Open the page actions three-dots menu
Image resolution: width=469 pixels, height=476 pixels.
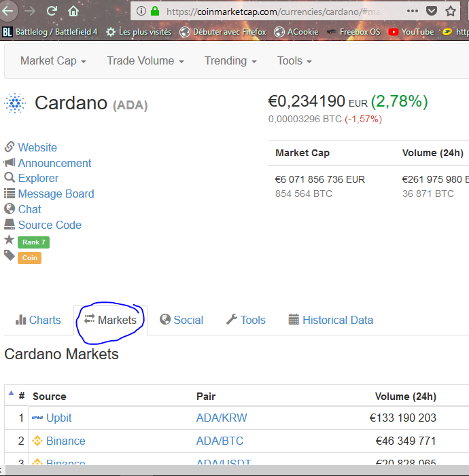coord(412,12)
